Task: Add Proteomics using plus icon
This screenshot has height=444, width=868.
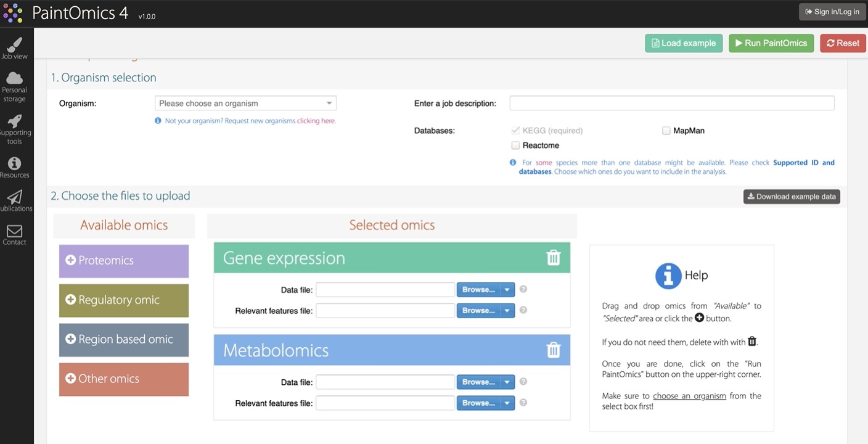Action: coord(70,260)
